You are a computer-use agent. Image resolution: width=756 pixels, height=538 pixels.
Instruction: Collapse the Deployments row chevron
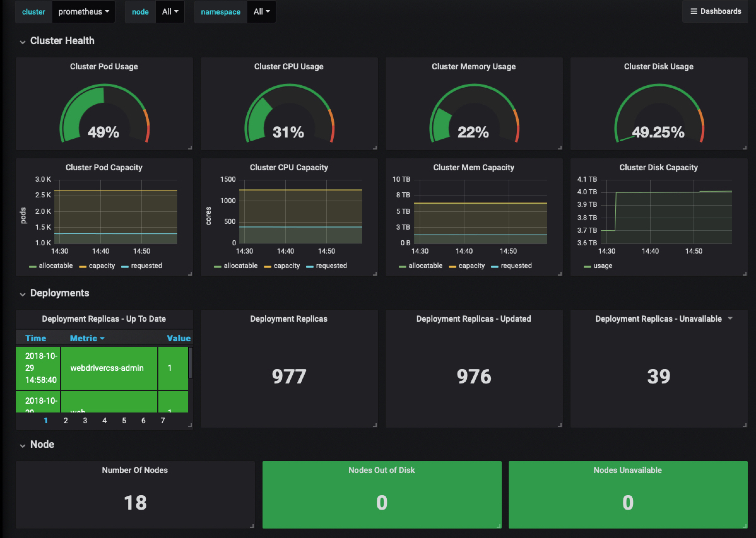(x=22, y=294)
